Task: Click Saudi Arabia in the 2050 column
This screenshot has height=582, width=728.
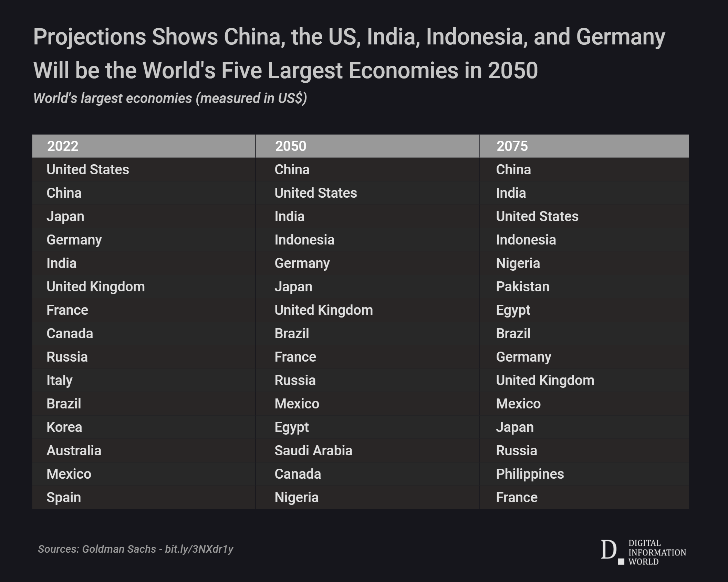Action: (x=313, y=450)
